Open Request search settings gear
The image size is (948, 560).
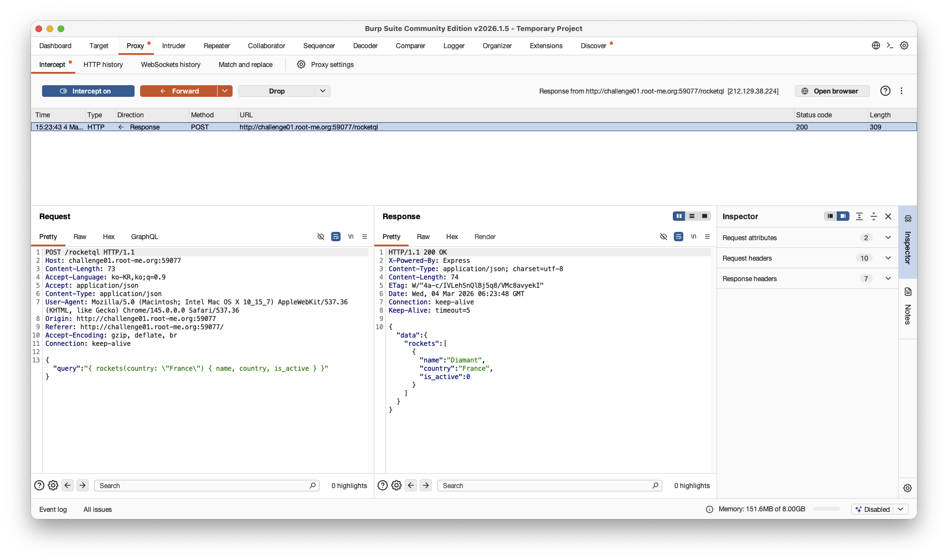click(x=53, y=485)
